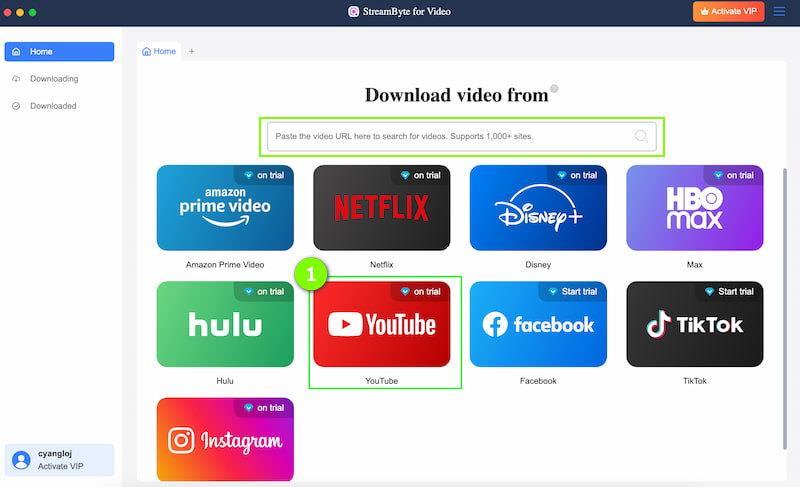
Task: Open the Netflix service card
Action: click(x=382, y=208)
